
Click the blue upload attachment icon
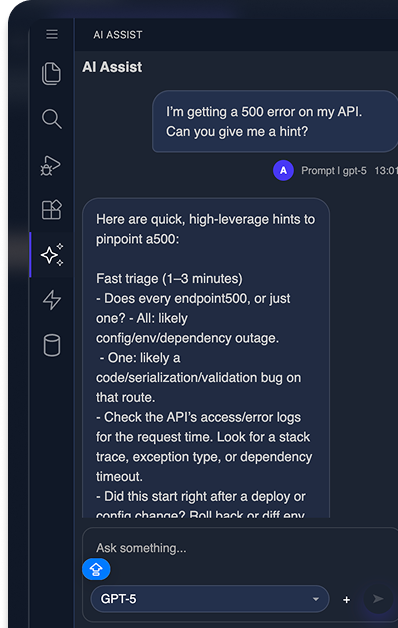click(x=96, y=569)
